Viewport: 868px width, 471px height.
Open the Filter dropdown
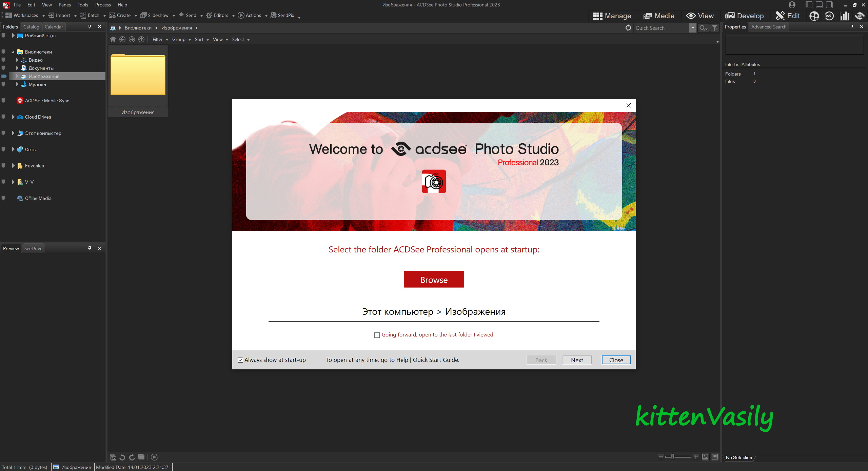coord(160,39)
